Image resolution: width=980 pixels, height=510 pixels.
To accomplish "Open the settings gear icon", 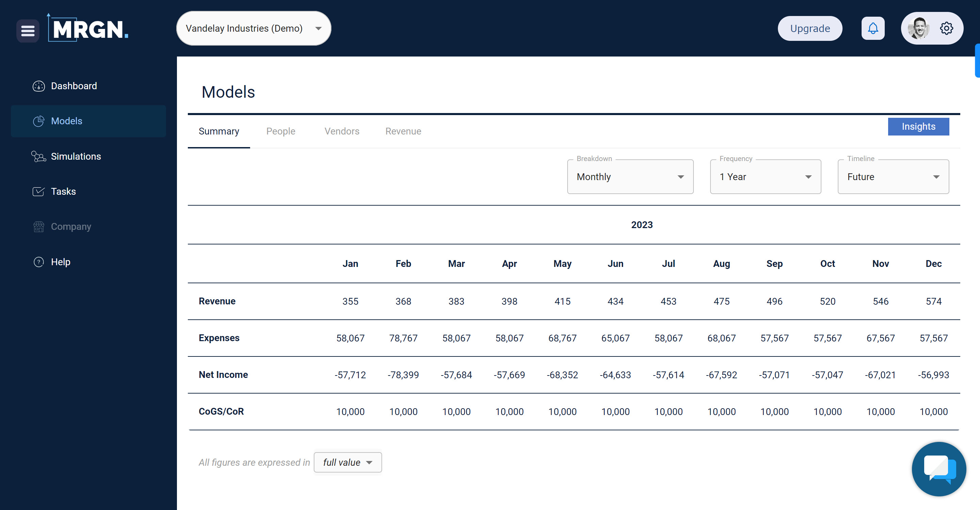I will point(946,29).
